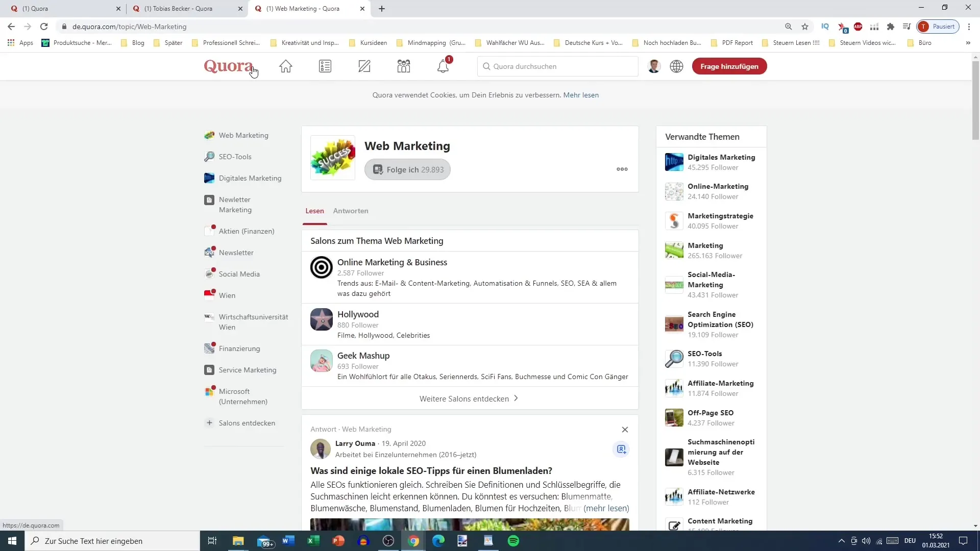Screen dimensions: 980x551
Task: Follow the Mehr lesen cookies link
Action: coord(581,95)
